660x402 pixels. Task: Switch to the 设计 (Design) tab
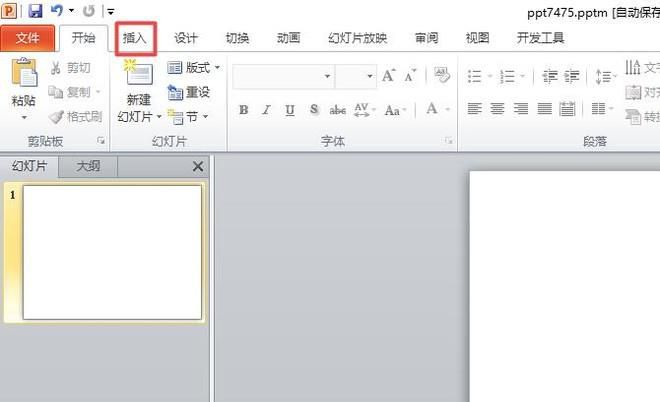pyautogui.click(x=186, y=38)
